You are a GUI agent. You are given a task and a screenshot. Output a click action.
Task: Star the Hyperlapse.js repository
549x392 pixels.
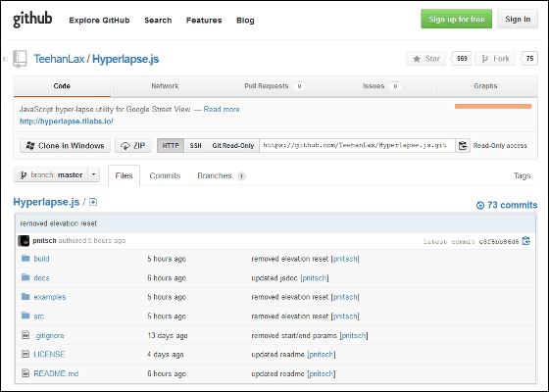[x=426, y=59]
